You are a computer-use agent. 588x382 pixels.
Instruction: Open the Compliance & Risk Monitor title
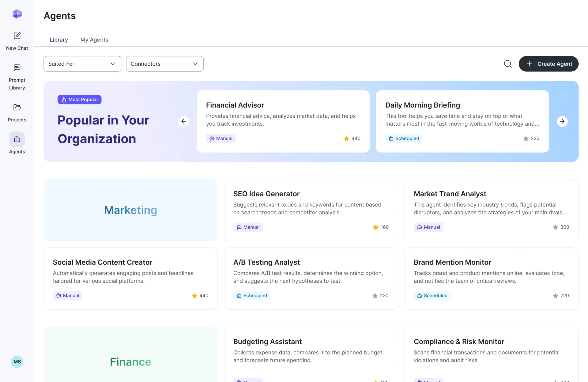tap(459, 342)
